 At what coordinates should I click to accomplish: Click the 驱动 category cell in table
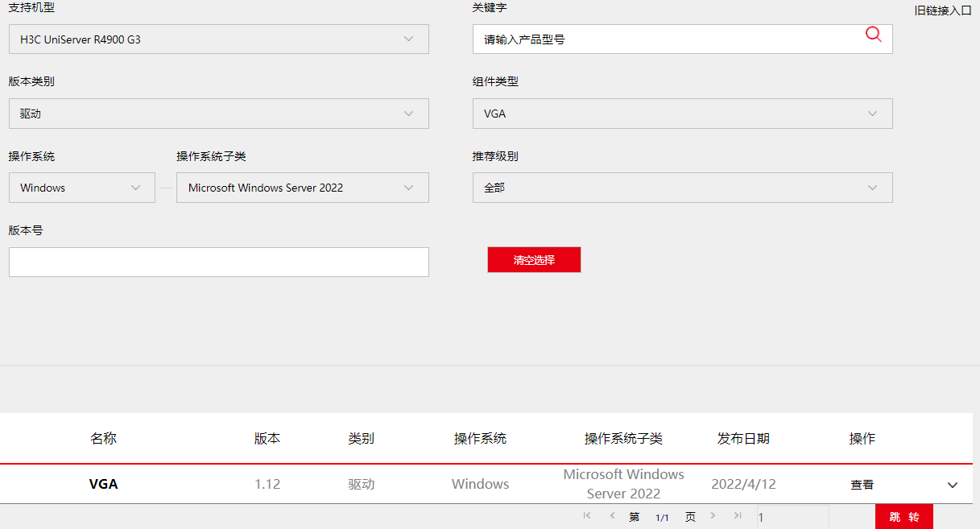[361, 484]
